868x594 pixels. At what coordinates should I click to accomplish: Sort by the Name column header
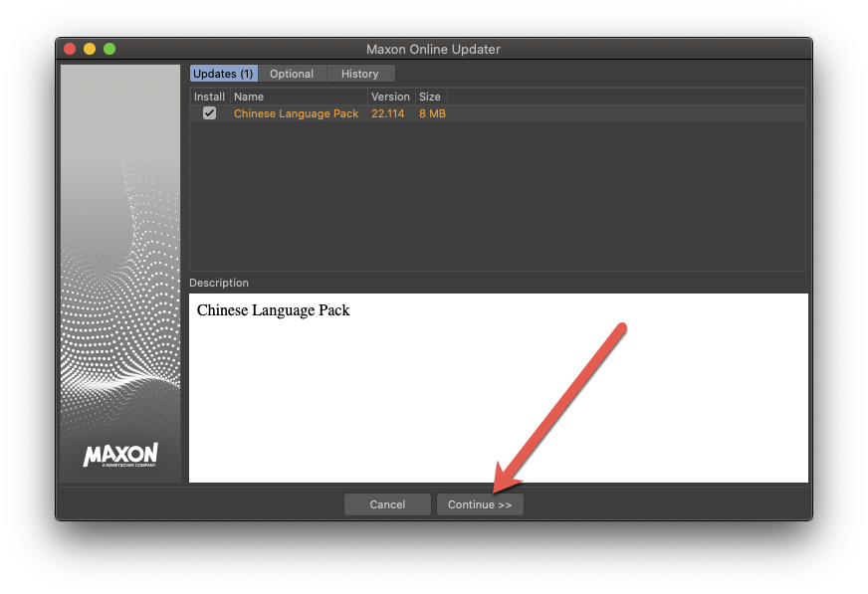pos(299,97)
